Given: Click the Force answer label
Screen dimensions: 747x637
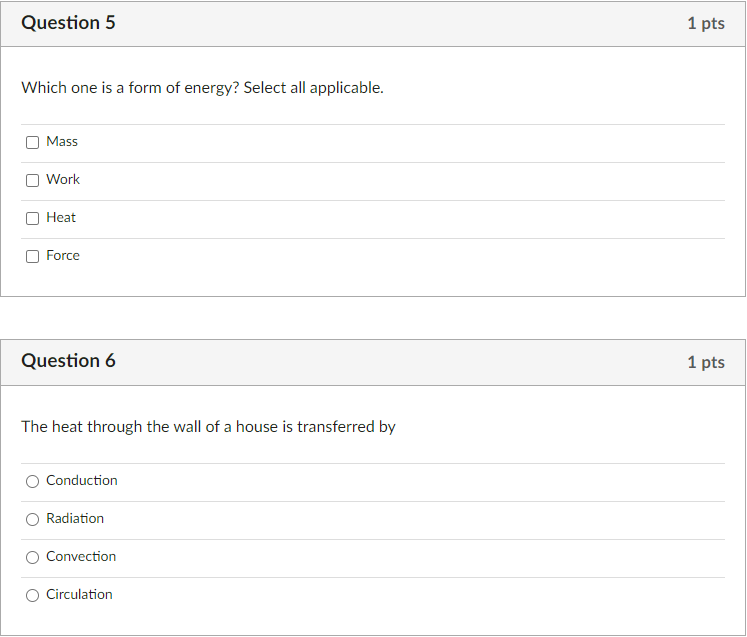Looking at the screenshot, I should [63, 256].
